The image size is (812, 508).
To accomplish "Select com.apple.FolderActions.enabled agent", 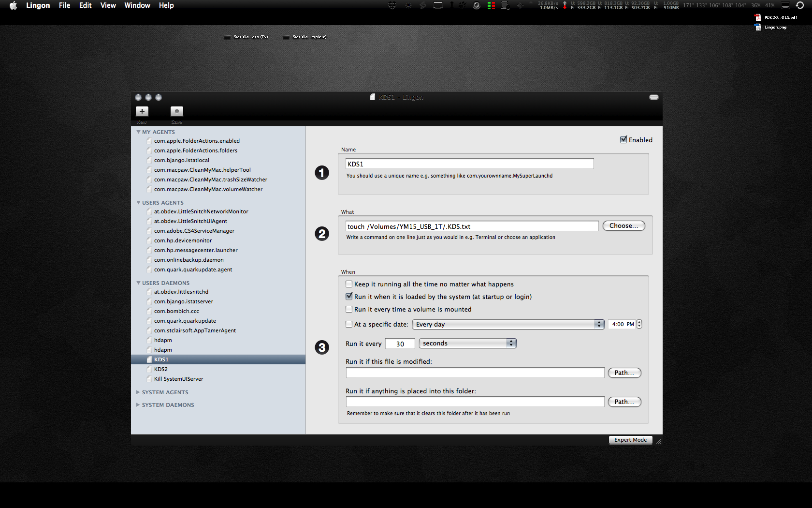I will [x=218, y=141].
